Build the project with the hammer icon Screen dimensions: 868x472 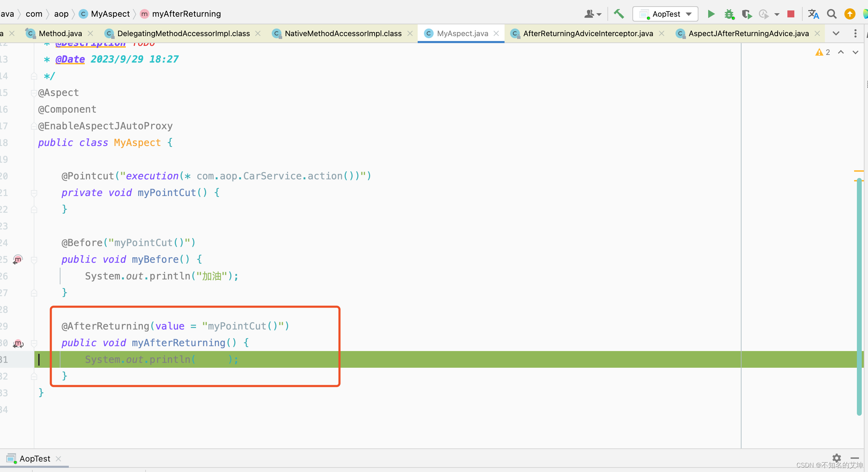619,14
